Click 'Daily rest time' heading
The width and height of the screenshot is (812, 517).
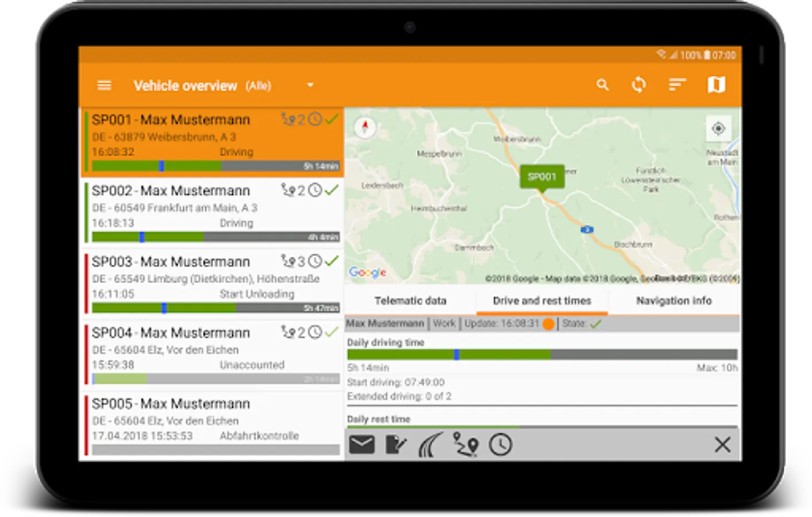(379, 419)
